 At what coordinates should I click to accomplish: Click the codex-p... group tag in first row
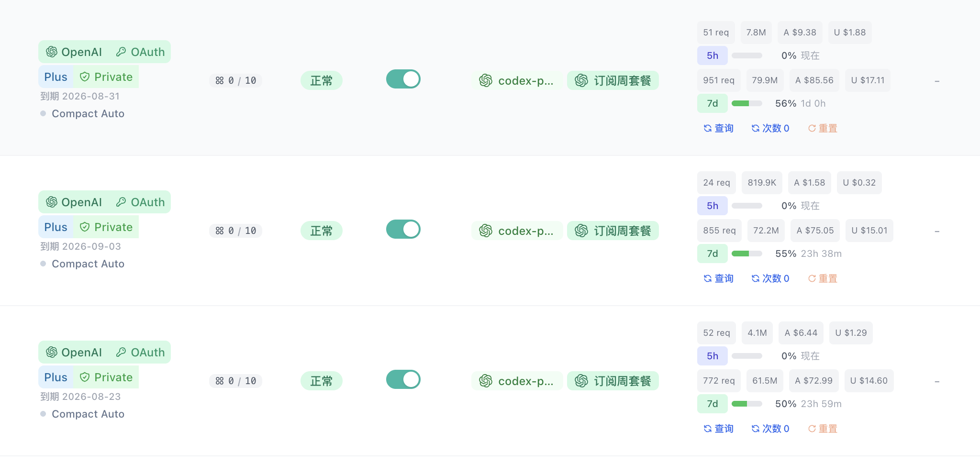(x=517, y=80)
